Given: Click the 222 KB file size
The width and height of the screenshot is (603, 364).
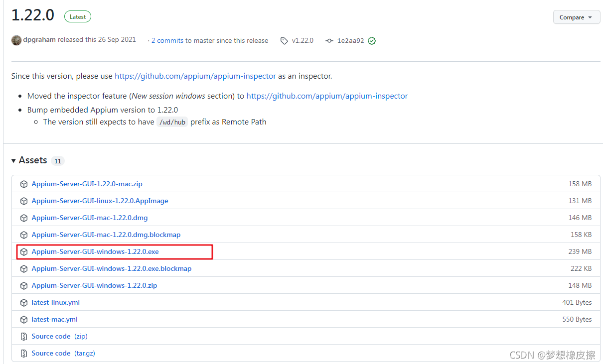Looking at the screenshot, I should 581,268.
